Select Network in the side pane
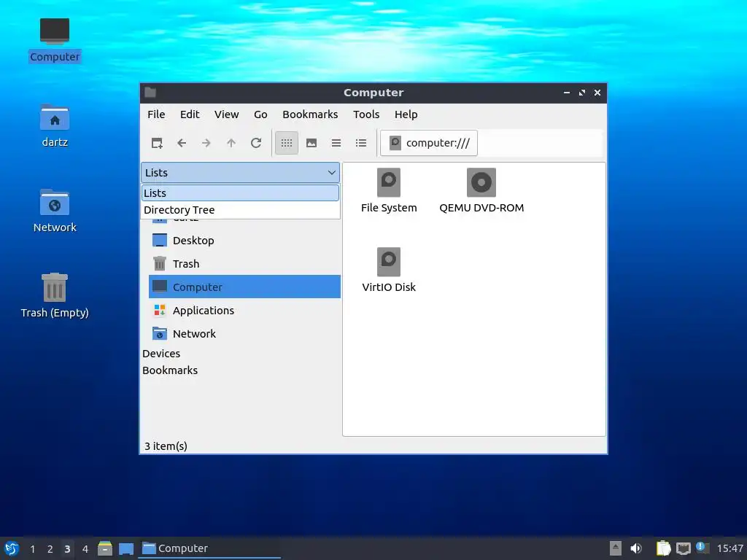The height and width of the screenshot is (560, 747). click(244, 334)
